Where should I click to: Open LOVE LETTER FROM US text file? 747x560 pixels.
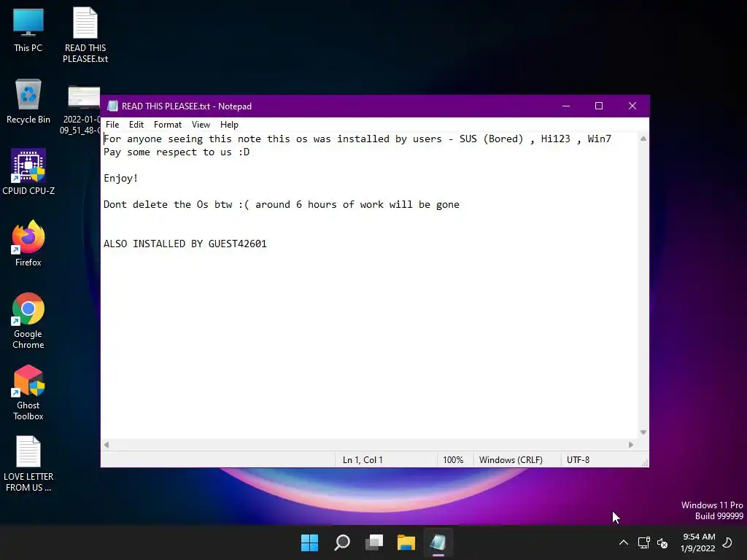pos(28,464)
